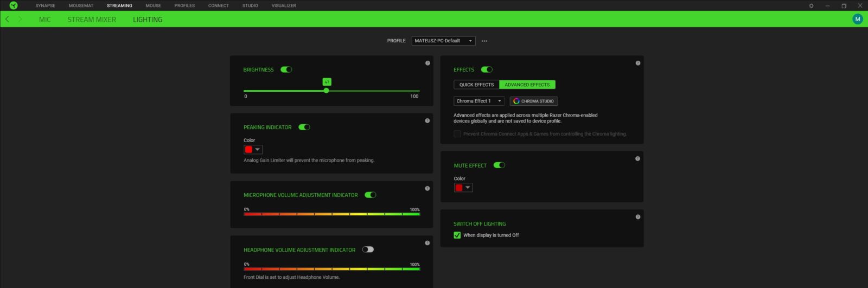Open profile options three-dot menu
Viewport: 868px width, 288px height.
pyautogui.click(x=484, y=41)
